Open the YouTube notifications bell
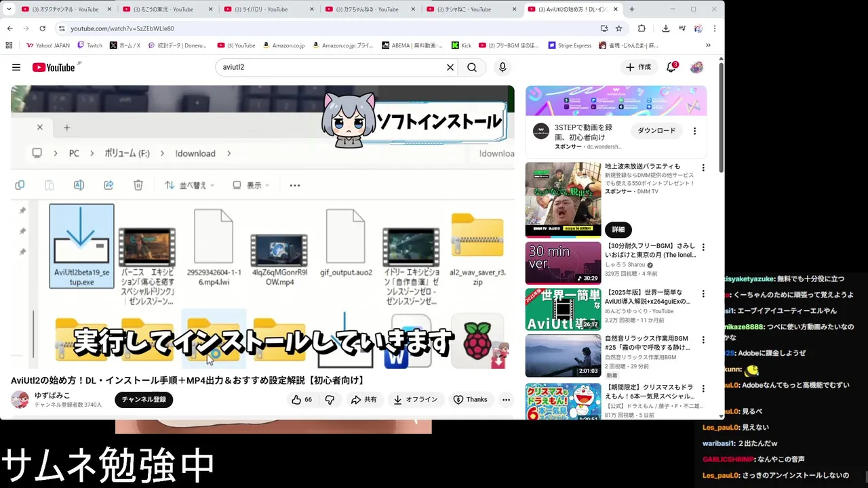The height and width of the screenshot is (488, 868). tap(671, 67)
